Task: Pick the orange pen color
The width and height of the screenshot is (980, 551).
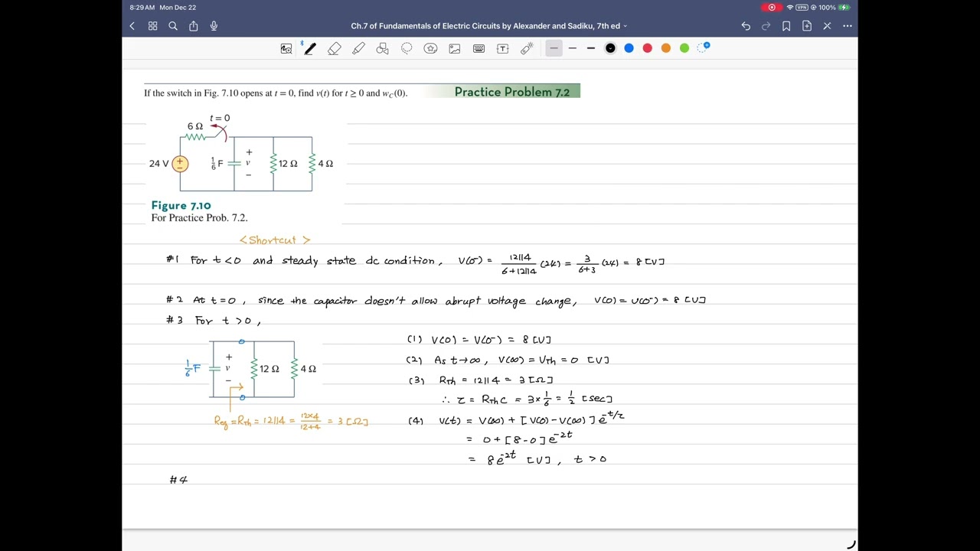Action: point(666,48)
